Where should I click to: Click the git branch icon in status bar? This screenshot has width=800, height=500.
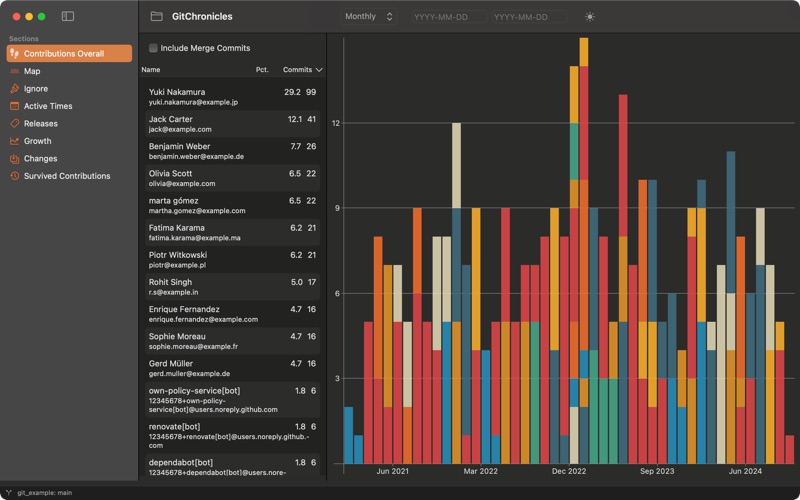(9, 493)
